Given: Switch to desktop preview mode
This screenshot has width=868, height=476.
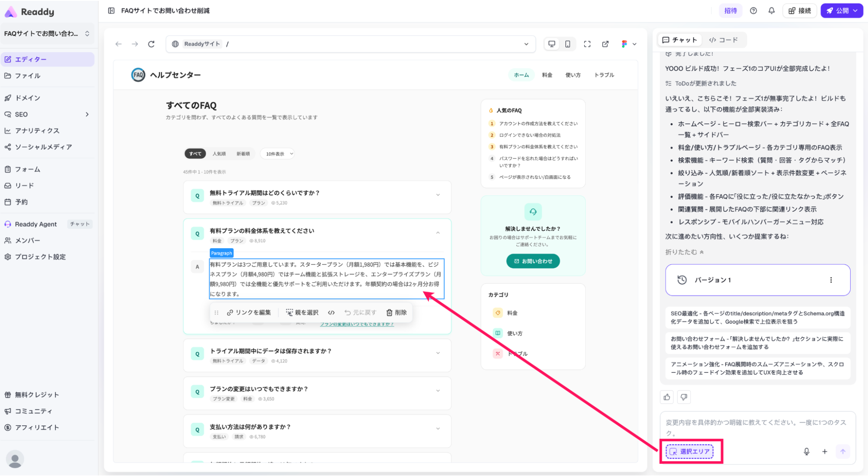Looking at the screenshot, I should (x=551, y=44).
